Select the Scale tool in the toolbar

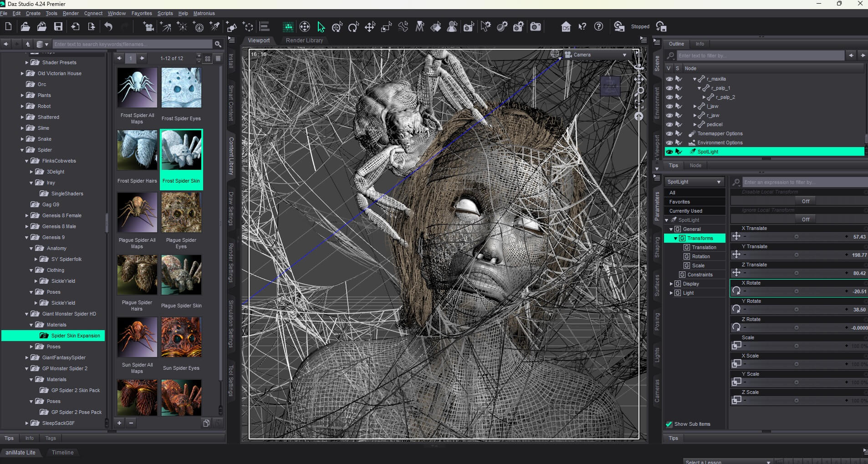(x=386, y=27)
